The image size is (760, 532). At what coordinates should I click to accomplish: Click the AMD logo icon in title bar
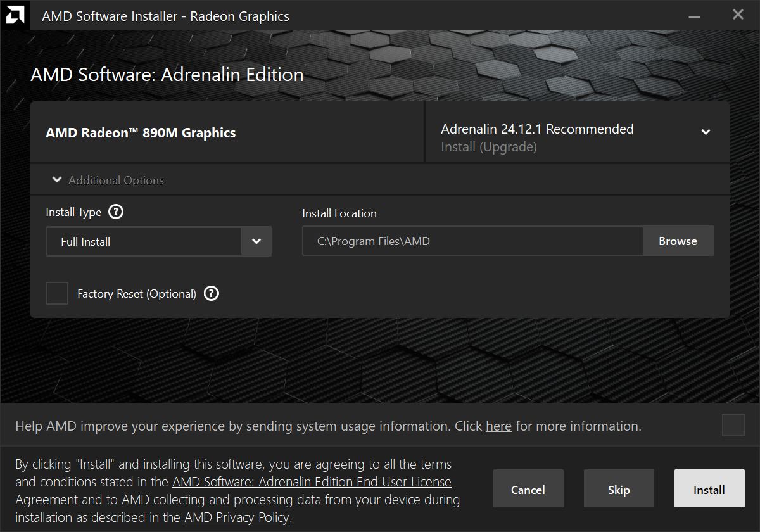point(15,15)
